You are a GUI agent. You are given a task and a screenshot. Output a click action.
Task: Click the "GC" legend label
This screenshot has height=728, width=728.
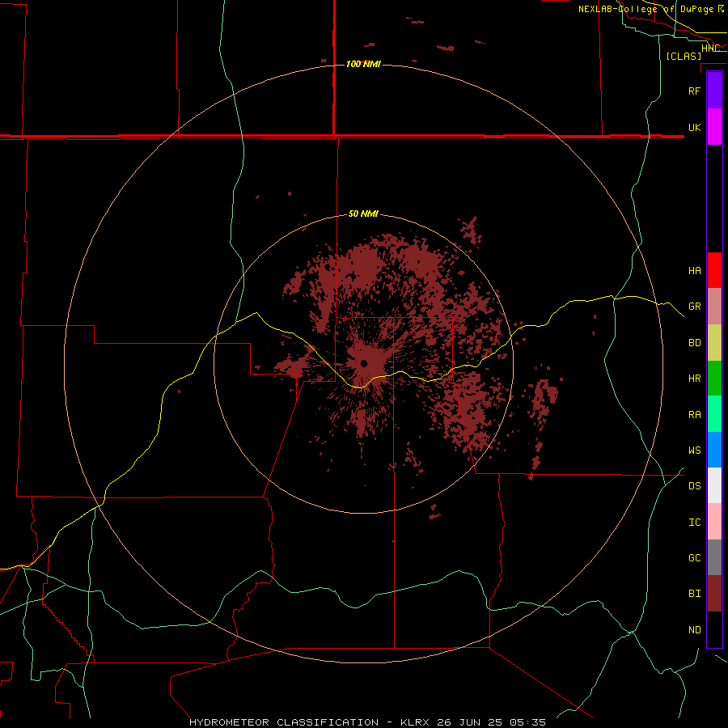coord(695,558)
